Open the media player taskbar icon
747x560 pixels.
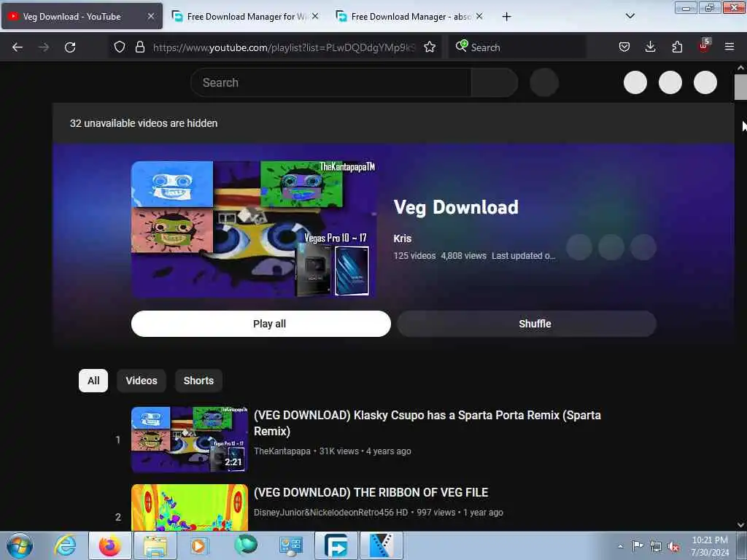(198, 545)
